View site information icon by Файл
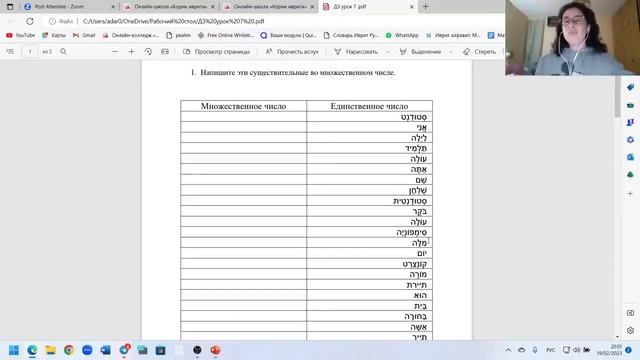Image resolution: width=640 pixels, height=360 pixels. click(52, 21)
